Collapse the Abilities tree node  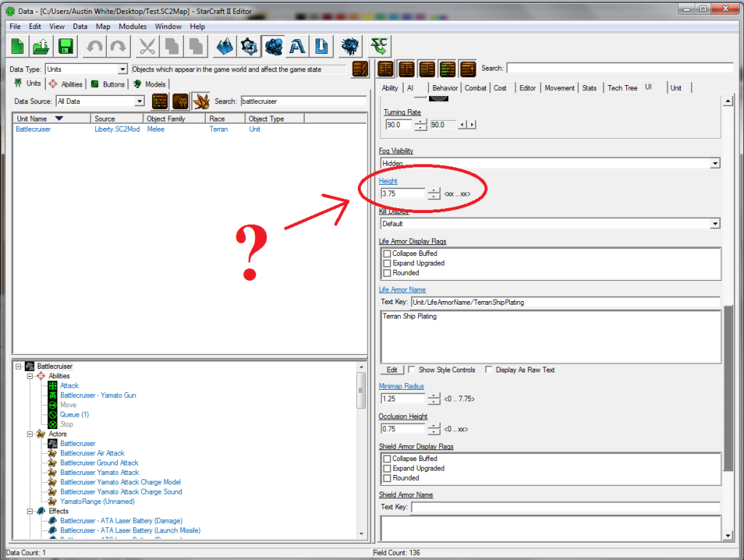click(x=30, y=376)
